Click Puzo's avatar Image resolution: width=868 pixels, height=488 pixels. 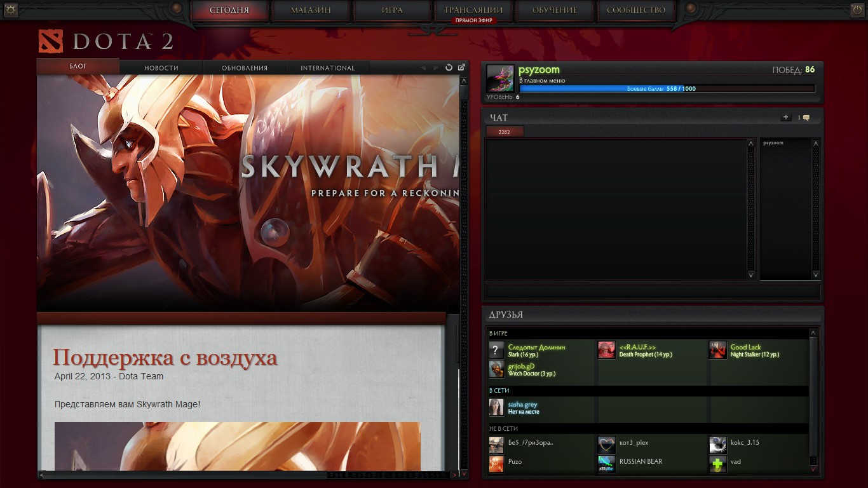click(497, 464)
